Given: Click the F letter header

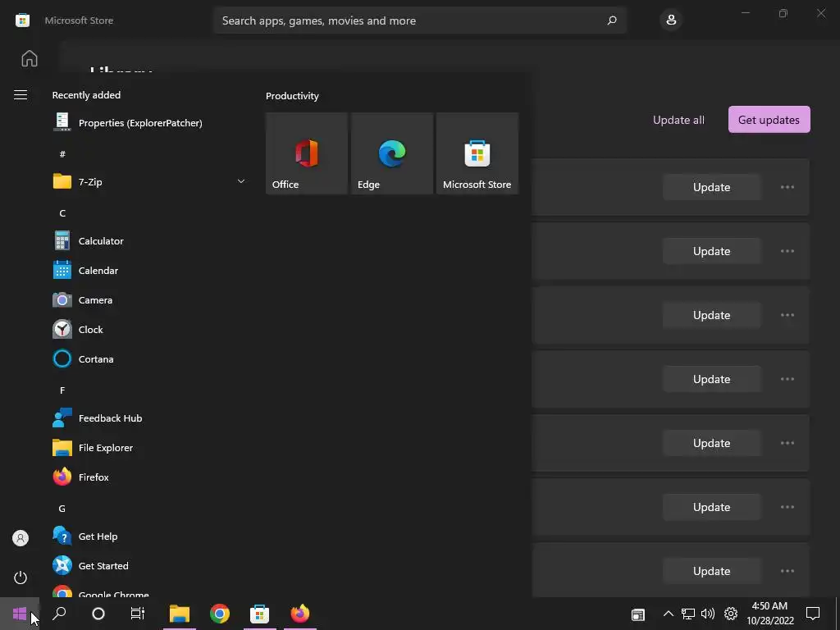Looking at the screenshot, I should (x=62, y=390).
